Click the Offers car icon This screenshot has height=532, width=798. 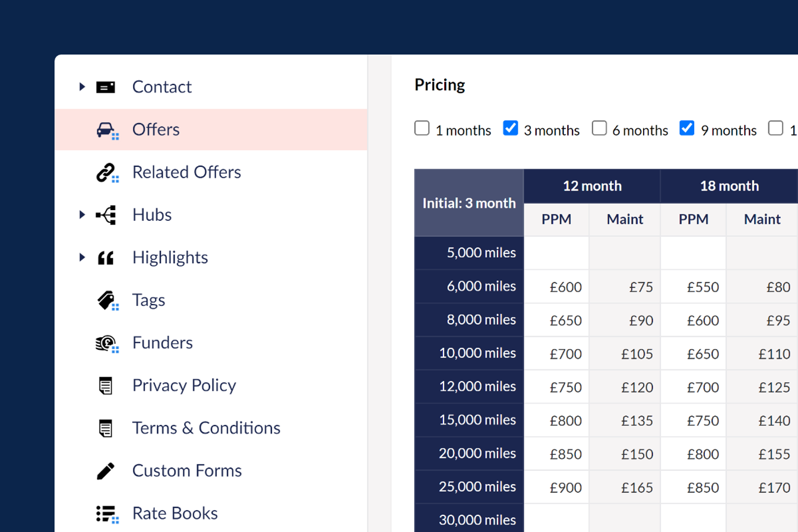pyautogui.click(x=107, y=130)
